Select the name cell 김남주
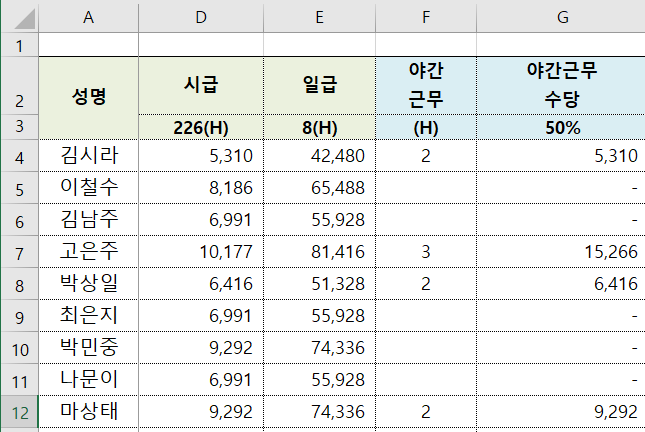The image size is (645, 432). point(89,220)
